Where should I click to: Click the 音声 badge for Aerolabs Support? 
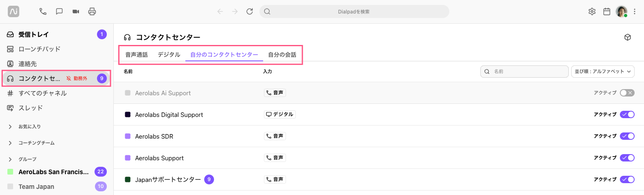coord(275,158)
